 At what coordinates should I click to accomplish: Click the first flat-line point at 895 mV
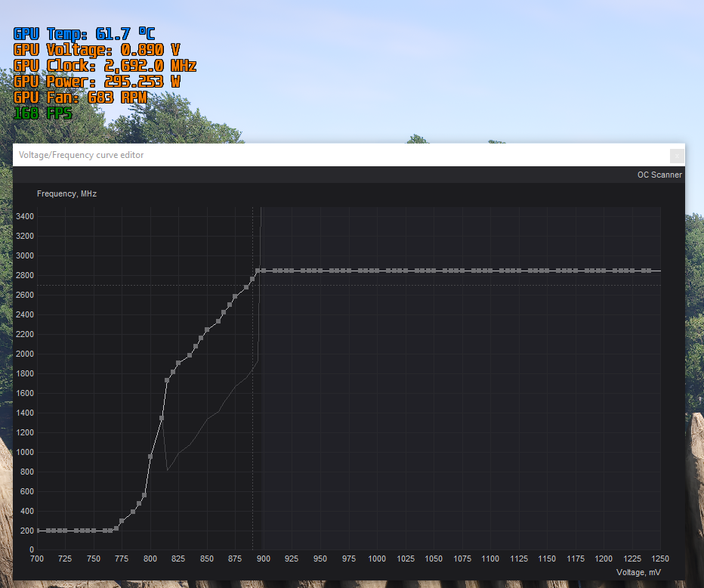point(258,271)
